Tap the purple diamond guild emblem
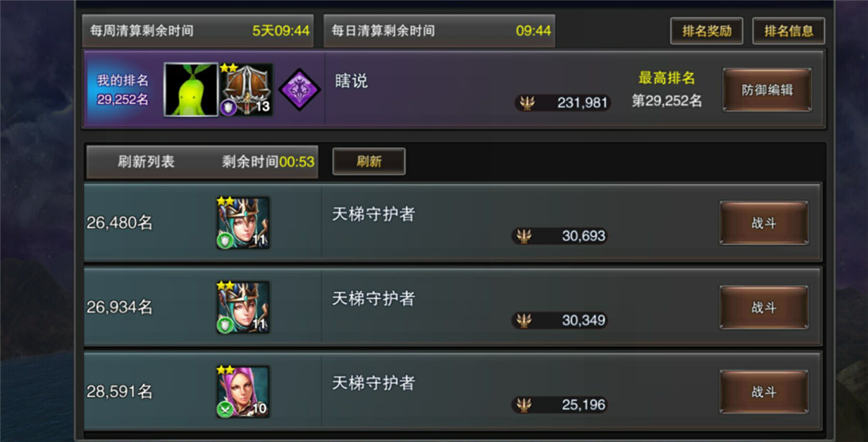Viewport: 868px width, 442px height. [299, 89]
